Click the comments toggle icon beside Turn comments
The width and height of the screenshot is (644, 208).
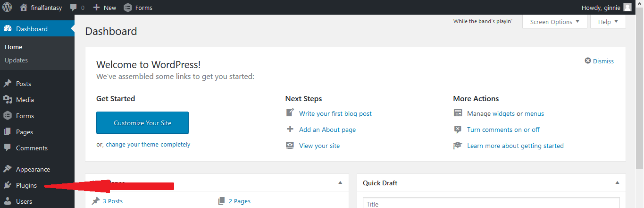click(x=458, y=130)
